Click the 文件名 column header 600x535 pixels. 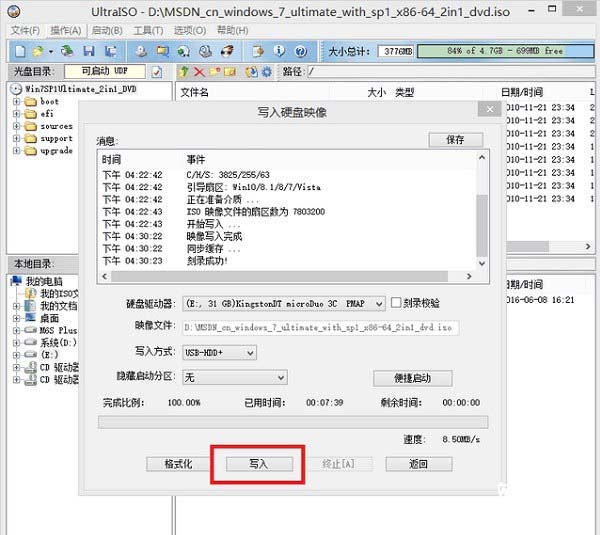click(194, 92)
